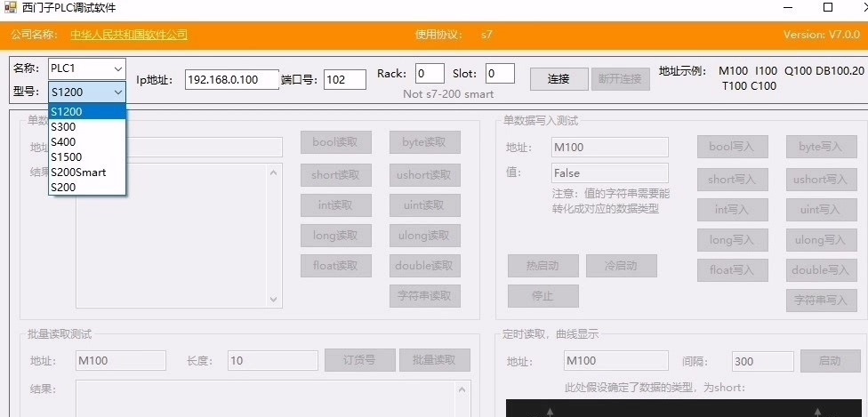
Task: Click the 热启动 hot start button
Action: 543,266
